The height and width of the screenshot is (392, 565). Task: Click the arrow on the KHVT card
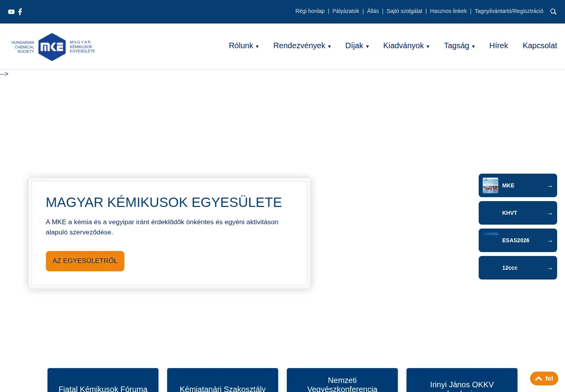point(550,214)
